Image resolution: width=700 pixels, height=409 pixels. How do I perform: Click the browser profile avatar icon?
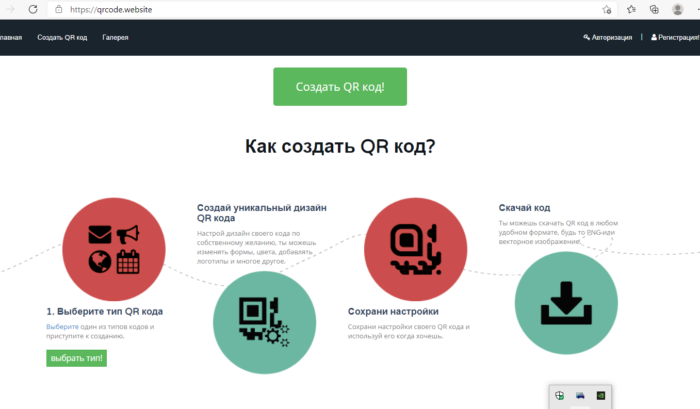(x=678, y=9)
